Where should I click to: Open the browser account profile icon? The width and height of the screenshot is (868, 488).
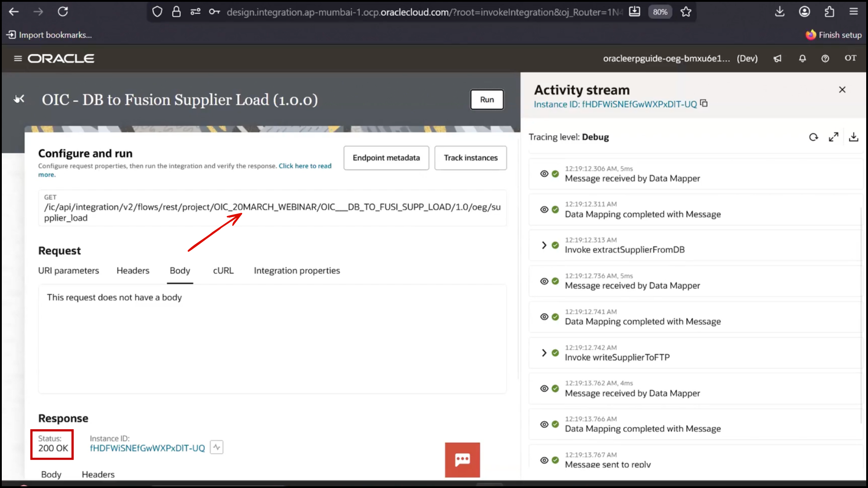[804, 12]
